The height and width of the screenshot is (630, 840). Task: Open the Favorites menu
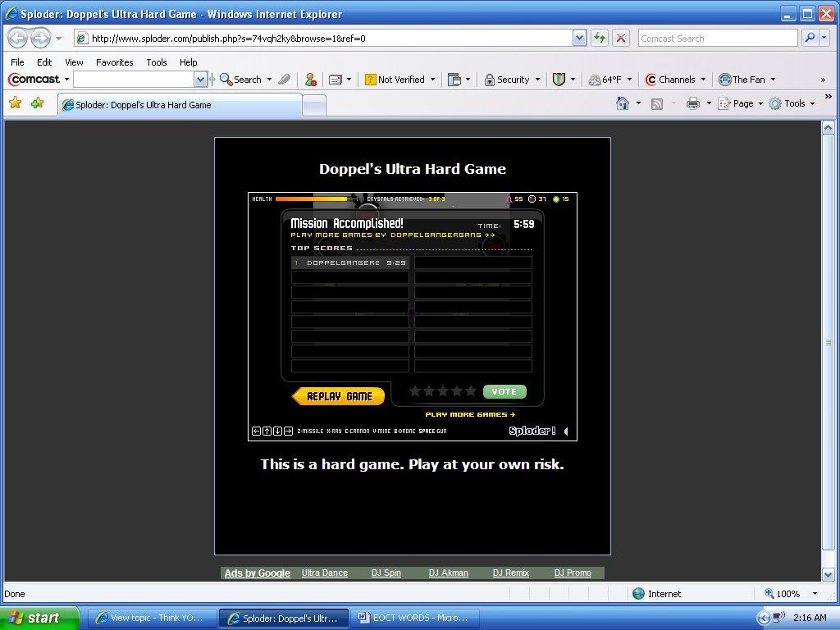tap(114, 62)
